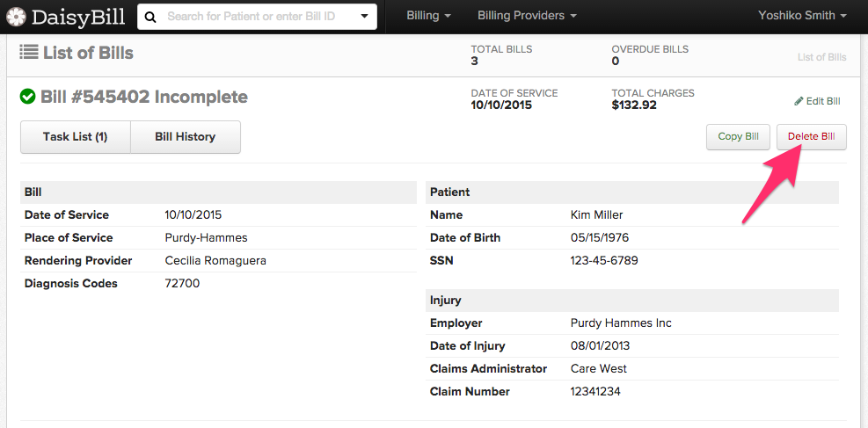Click the Edit Bill link
Viewport: 868px width, 428px height.
(x=822, y=101)
